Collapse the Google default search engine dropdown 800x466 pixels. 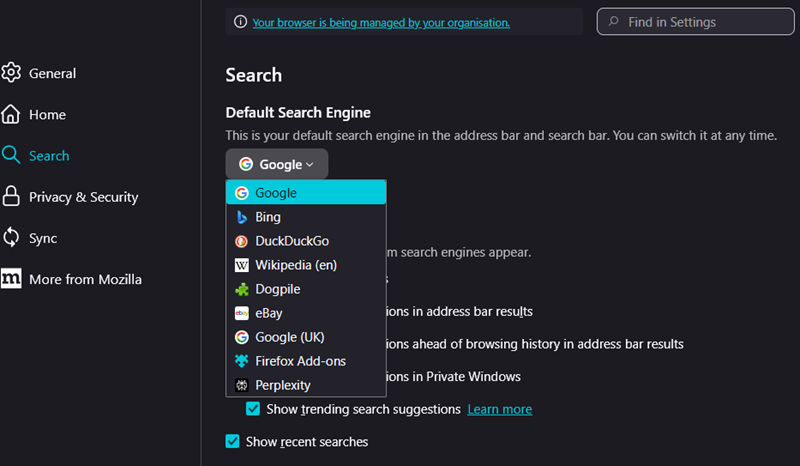(x=276, y=164)
